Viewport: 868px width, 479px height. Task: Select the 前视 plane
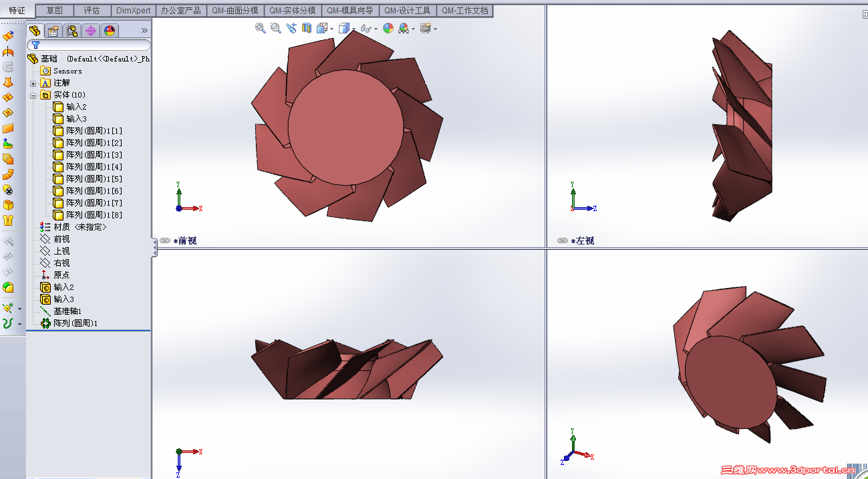click(x=61, y=239)
